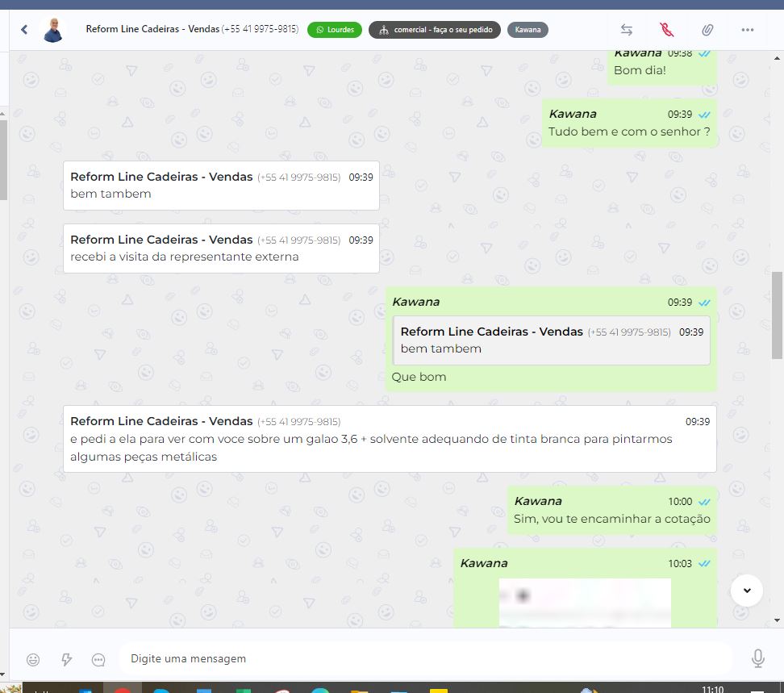Record audio with the microphone icon
Viewport: 784px width, 693px height.
757,658
